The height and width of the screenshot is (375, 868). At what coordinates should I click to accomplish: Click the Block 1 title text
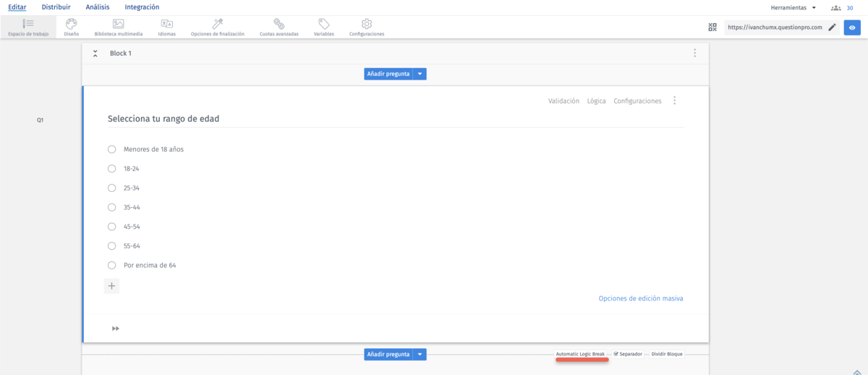pos(121,54)
